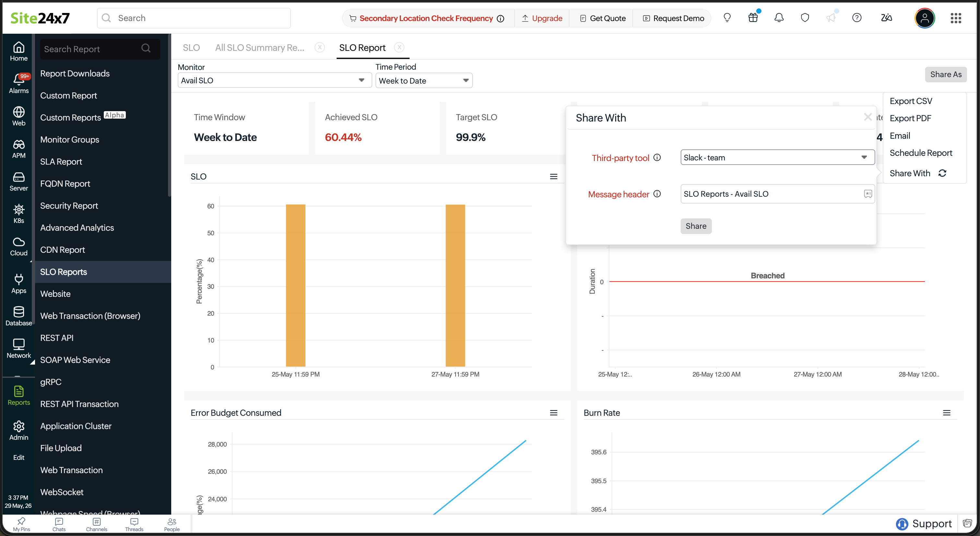Switch to All SLO Summary Report tab
The height and width of the screenshot is (536, 980).
260,48
